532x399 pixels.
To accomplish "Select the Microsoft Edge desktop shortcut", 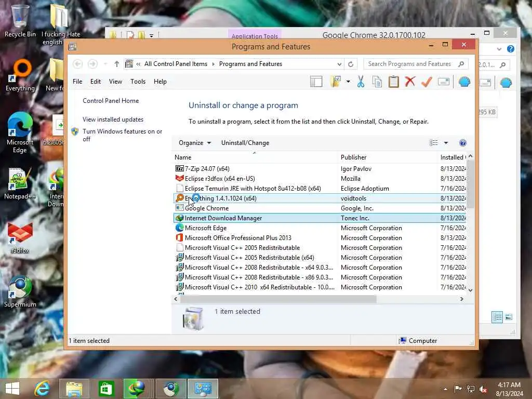I will pyautogui.click(x=20, y=133).
